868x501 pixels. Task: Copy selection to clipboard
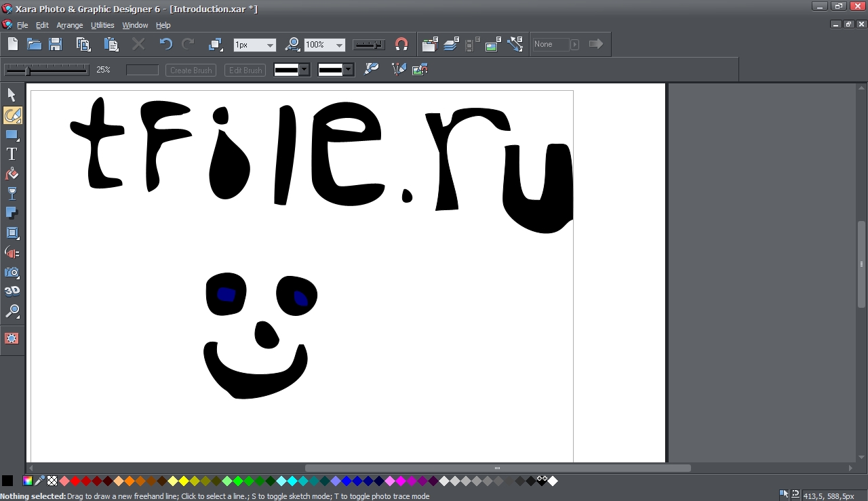[83, 44]
